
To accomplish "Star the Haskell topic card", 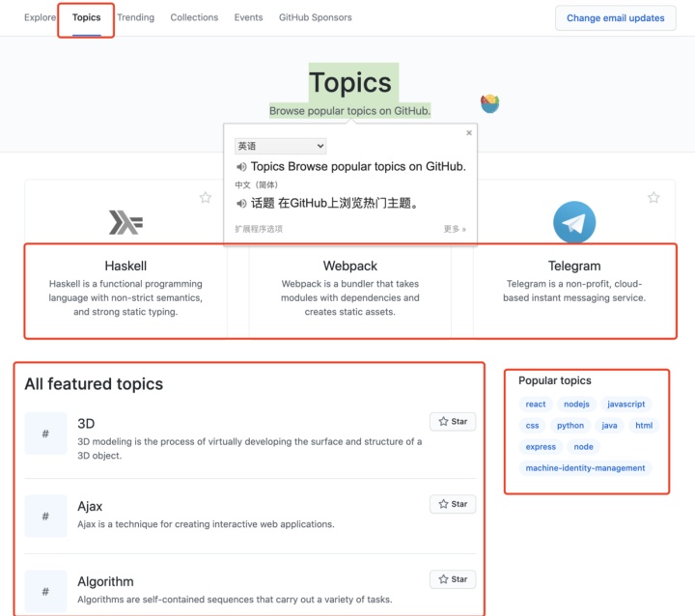I will coord(206,197).
